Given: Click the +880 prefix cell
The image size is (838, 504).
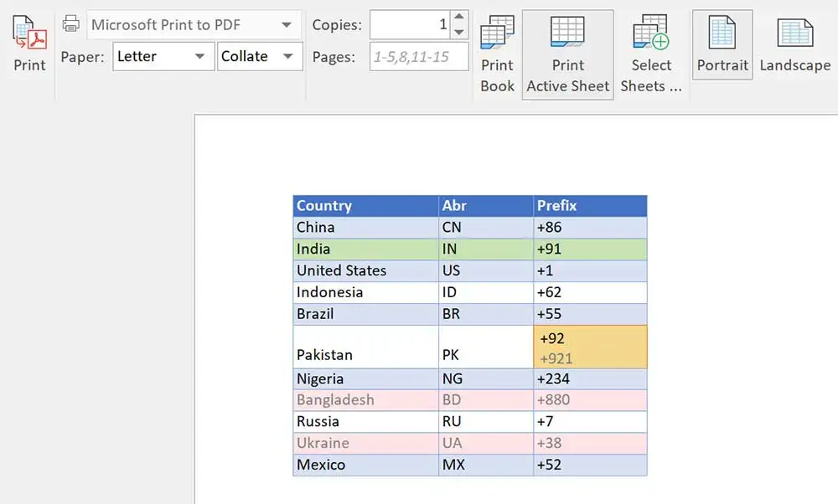Looking at the screenshot, I should click(590, 400).
